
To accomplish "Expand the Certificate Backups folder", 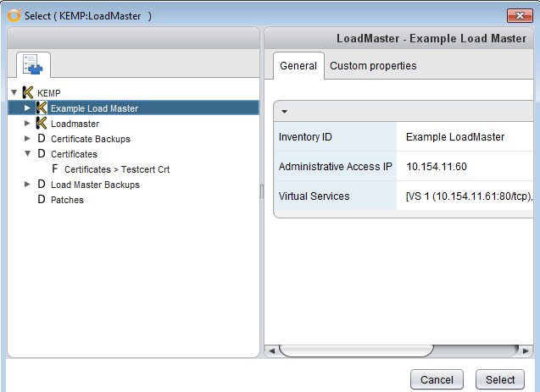I will 27,139.
